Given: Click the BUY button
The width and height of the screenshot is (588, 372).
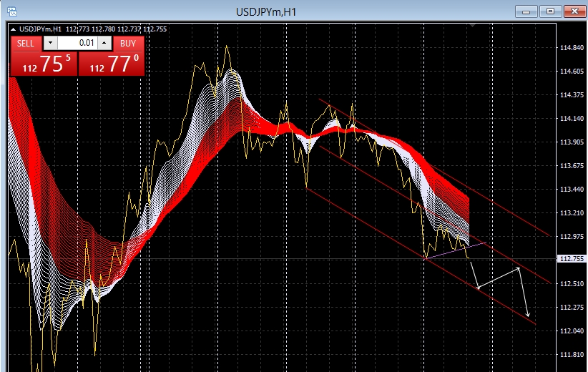Looking at the screenshot, I should coord(128,44).
